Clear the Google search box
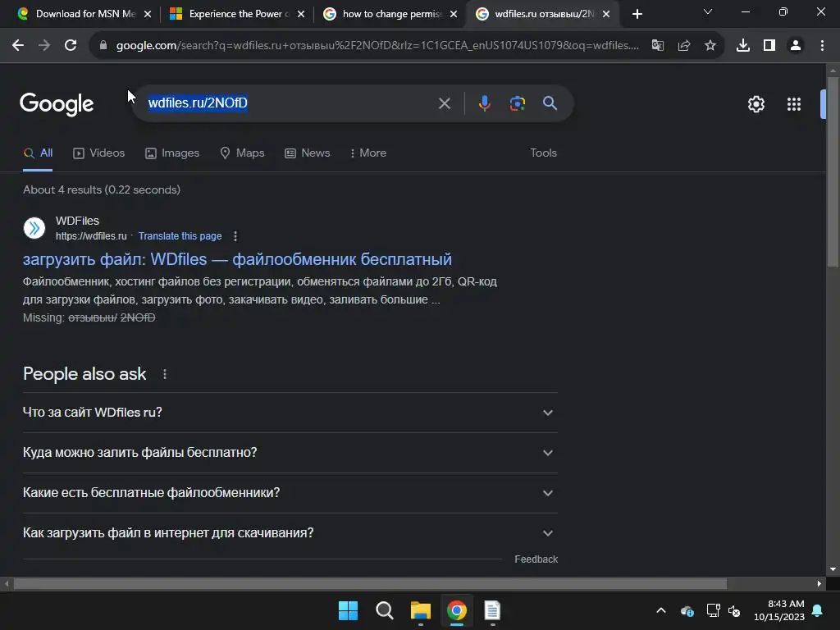Viewport: 840px width, 630px height. tap(444, 103)
